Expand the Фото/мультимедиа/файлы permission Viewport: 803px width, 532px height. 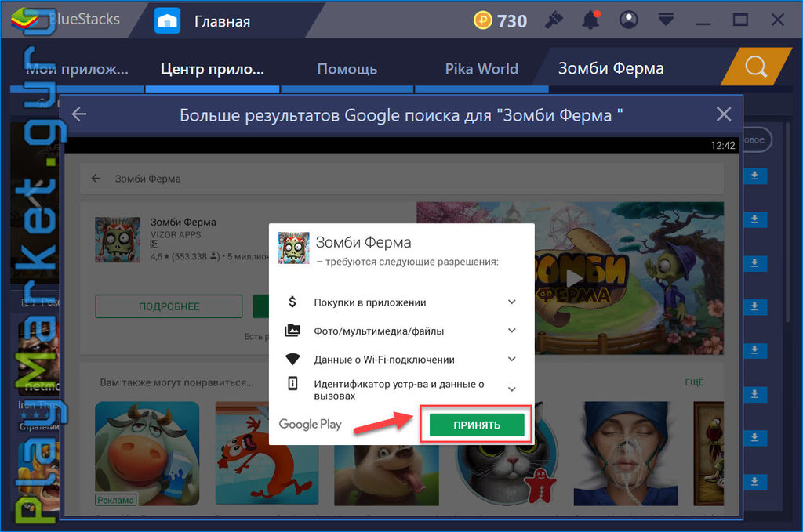click(511, 331)
